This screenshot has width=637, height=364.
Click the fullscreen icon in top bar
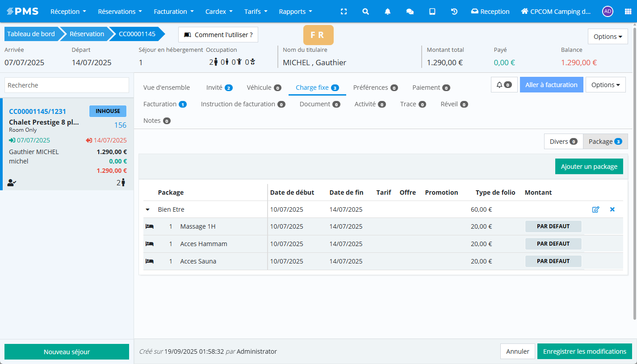(x=344, y=12)
